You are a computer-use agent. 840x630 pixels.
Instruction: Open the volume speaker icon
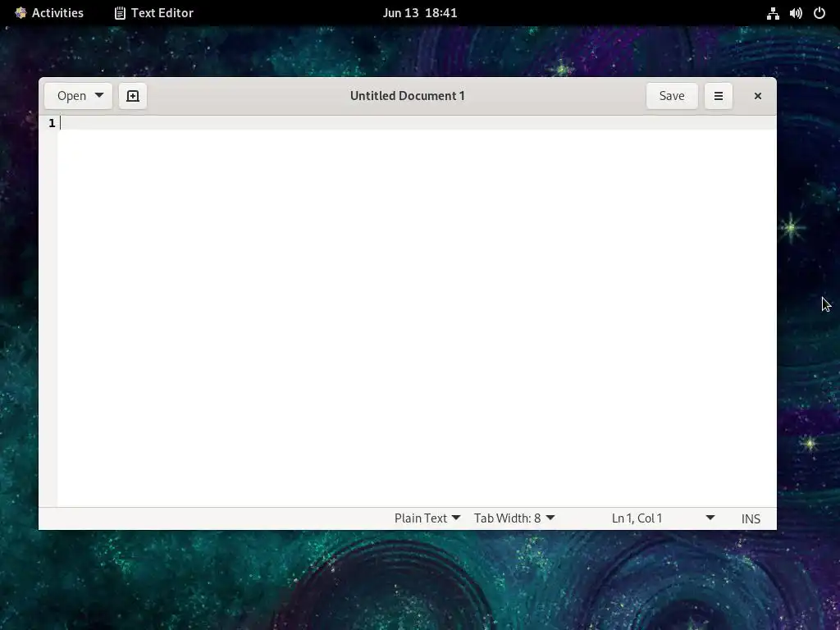tap(796, 13)
